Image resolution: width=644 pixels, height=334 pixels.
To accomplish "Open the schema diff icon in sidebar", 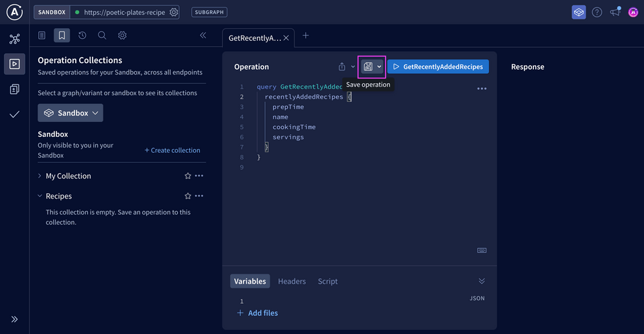I will tap(14, 89).
